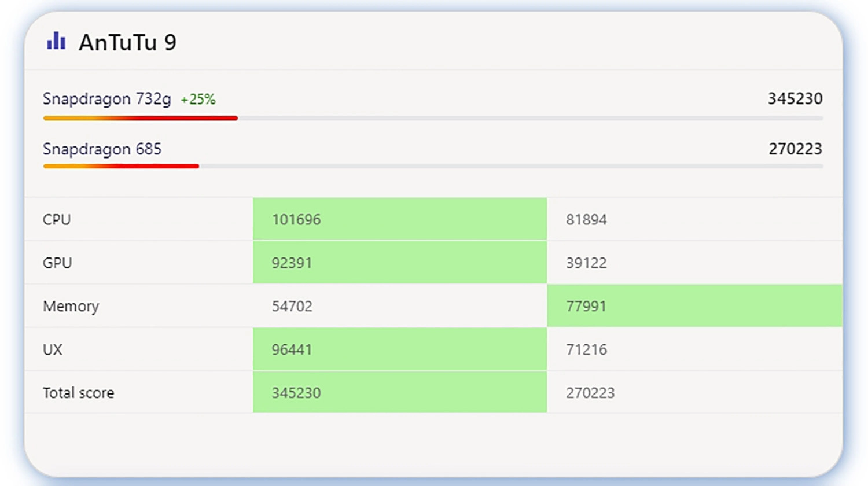Screen dimensions: 868x486
Task: Click the AnTuTu 9 heading
Action: pos(127,42)
